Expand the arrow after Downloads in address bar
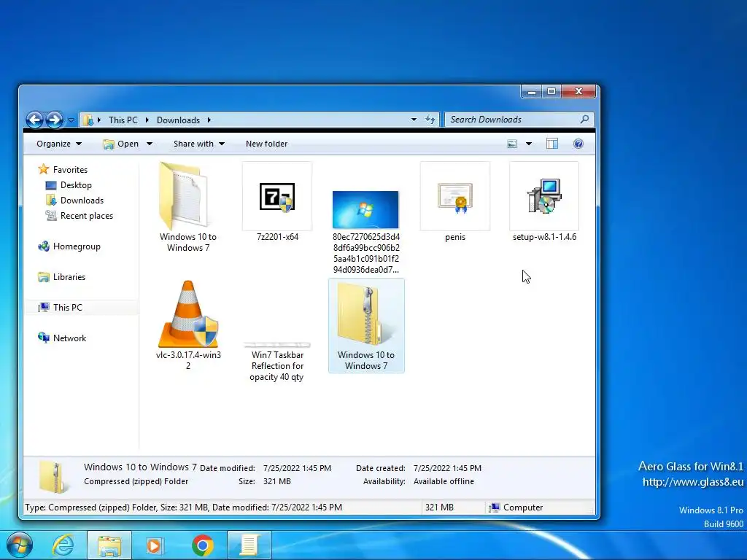The width and height of the screenshot is (747, 560). (209, 120)
